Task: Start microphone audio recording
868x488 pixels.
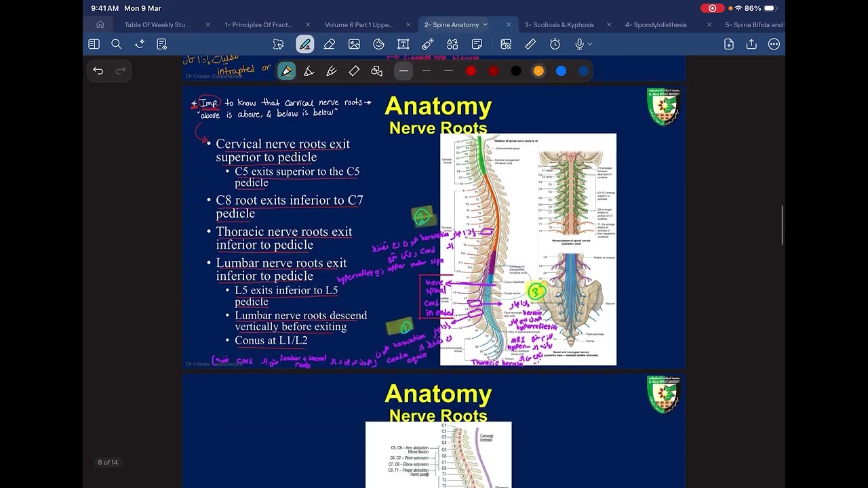Action: tap(578, 44)
